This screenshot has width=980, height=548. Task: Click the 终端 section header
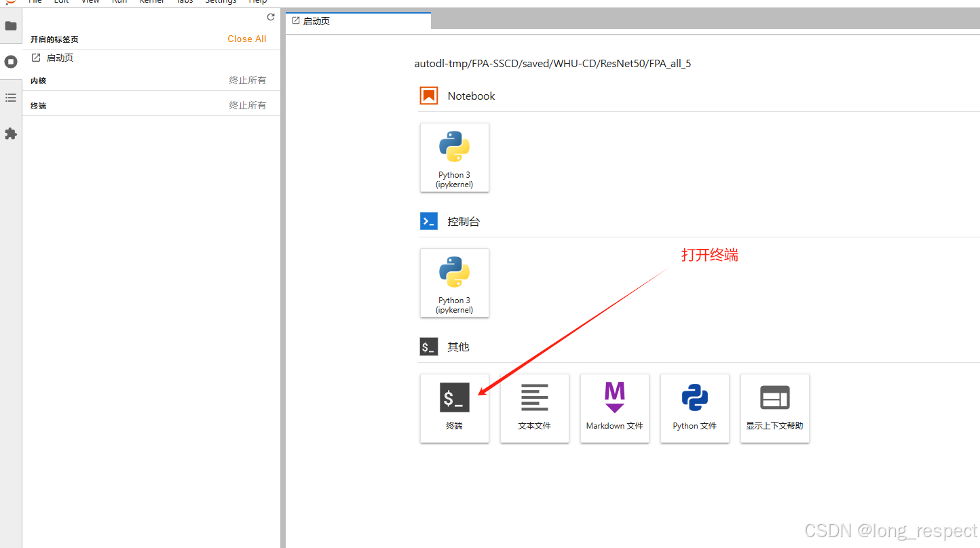39,106
